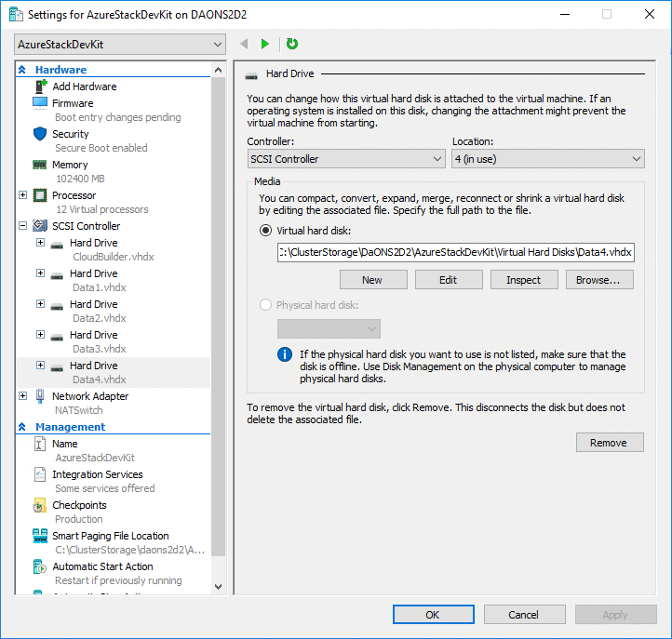Click the SCSI Controller icon
This screenshot has height=639, width=672.
tap(40, 225)
